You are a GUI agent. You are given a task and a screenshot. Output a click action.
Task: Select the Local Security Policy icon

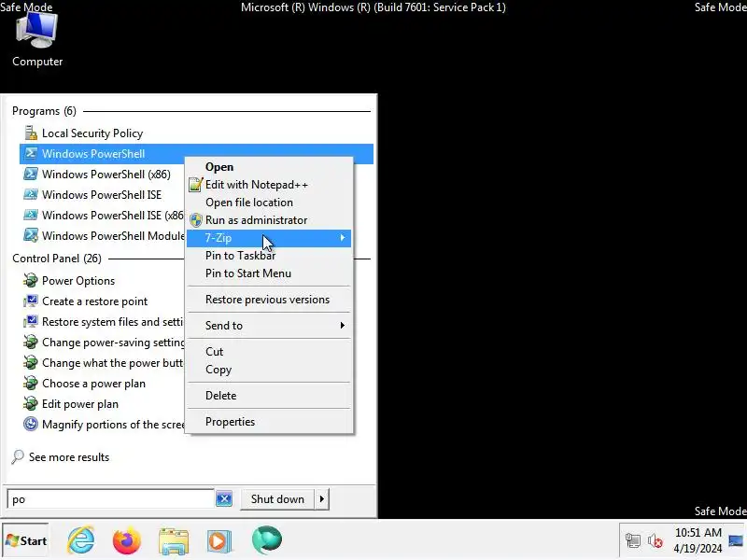[31, 133]
